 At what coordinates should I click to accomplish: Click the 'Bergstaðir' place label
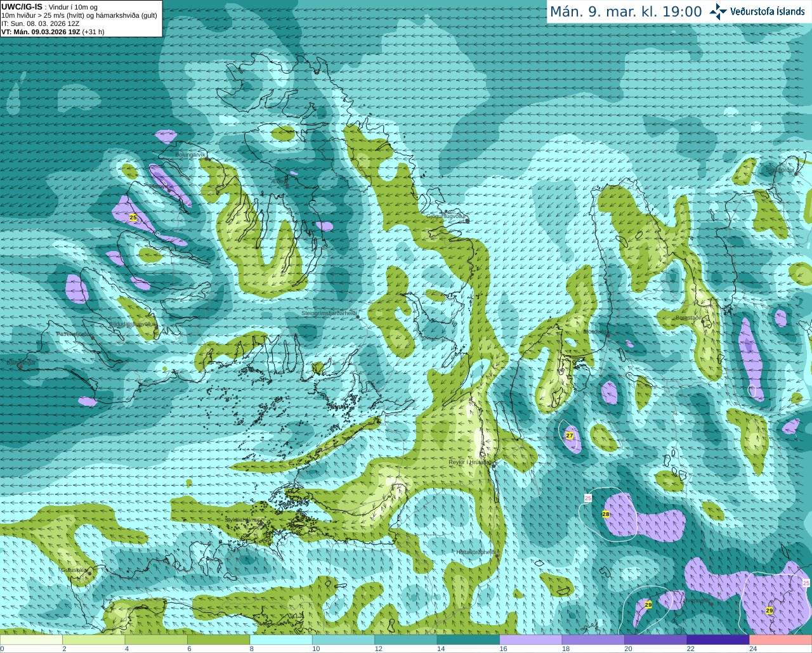688,318
